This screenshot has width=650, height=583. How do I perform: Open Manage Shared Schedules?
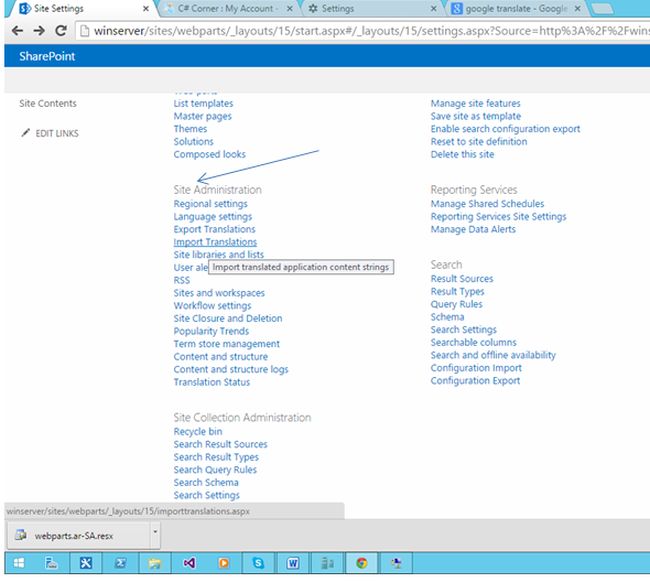click(487, 204)
